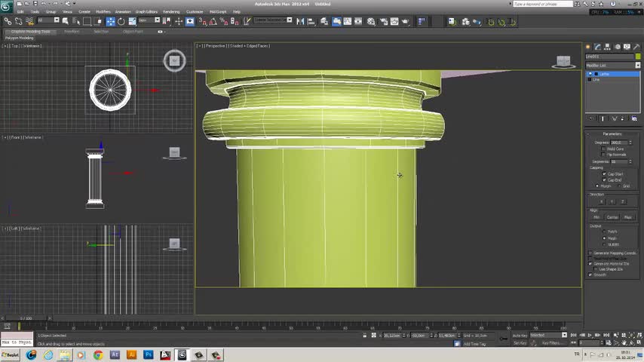This screenshot has height=362, width=644.
Task: Open the Modify tab in command panel
Action: point(598,47)
